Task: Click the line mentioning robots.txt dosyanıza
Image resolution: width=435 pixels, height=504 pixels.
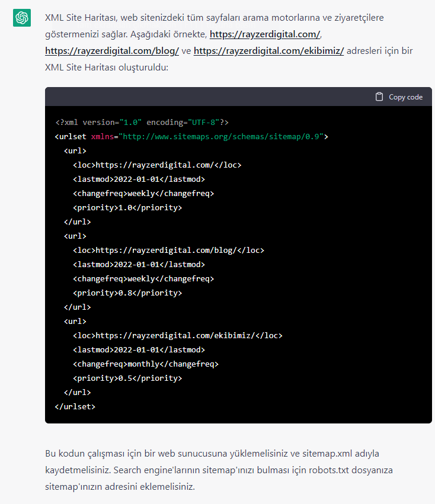Action: point(219,470)
